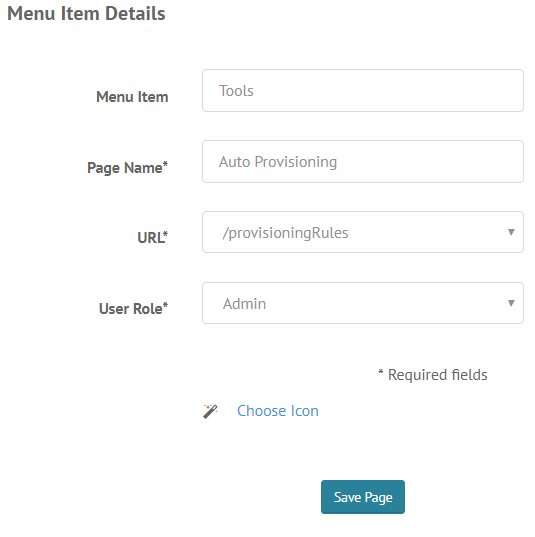Click the User Role label text
This screenshot has width=535, height=537.
130,309
